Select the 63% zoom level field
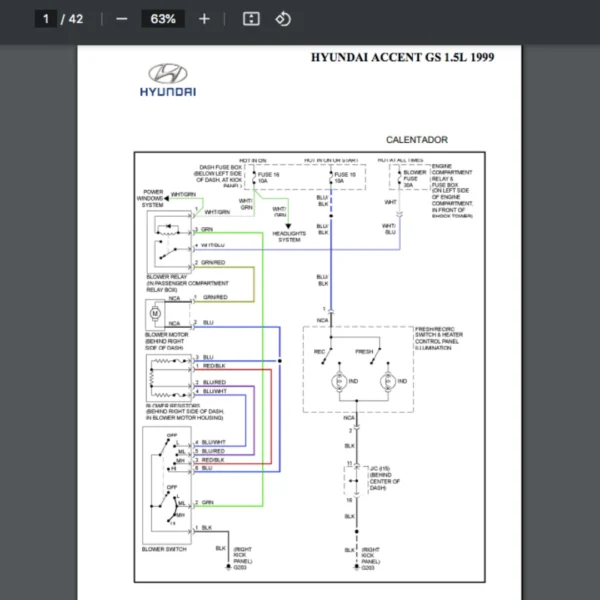The width and height of the screenshot is (600, 600). click(x=163, y=19)
